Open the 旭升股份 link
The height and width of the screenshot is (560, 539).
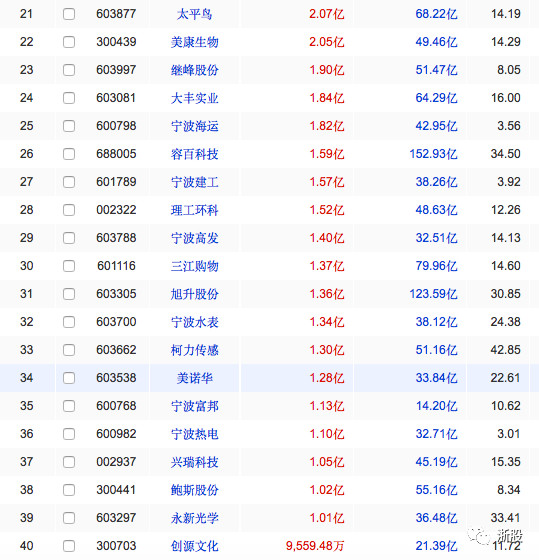pyautogui.click(x=194, y=294)
